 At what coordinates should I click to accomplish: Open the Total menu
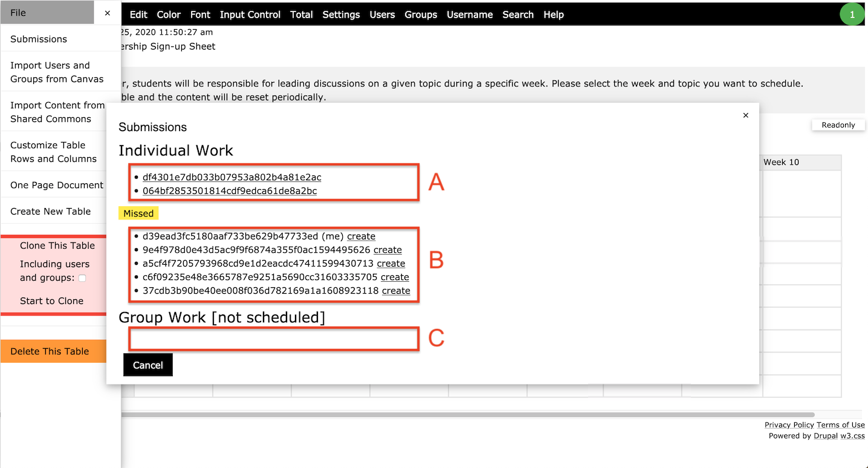tap(302, 15)
